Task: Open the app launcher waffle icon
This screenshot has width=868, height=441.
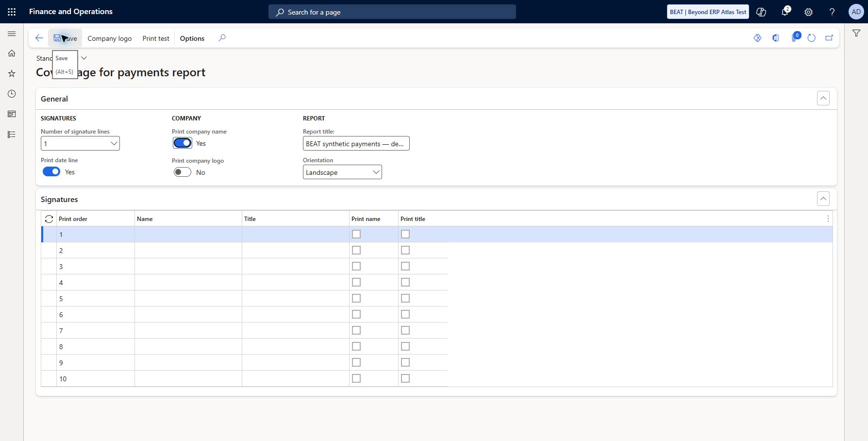Action: click(12, 12)
